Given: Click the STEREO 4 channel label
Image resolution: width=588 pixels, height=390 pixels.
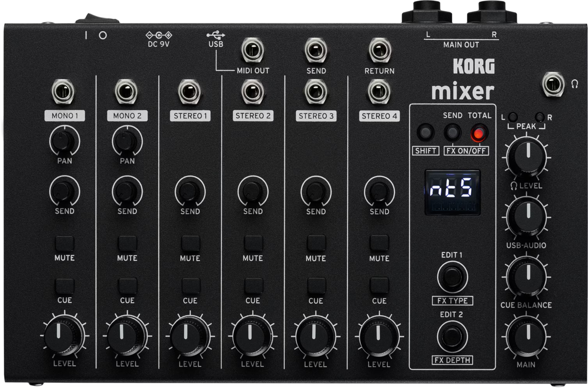Looking at the screenshot, I should tap(379, 116).
